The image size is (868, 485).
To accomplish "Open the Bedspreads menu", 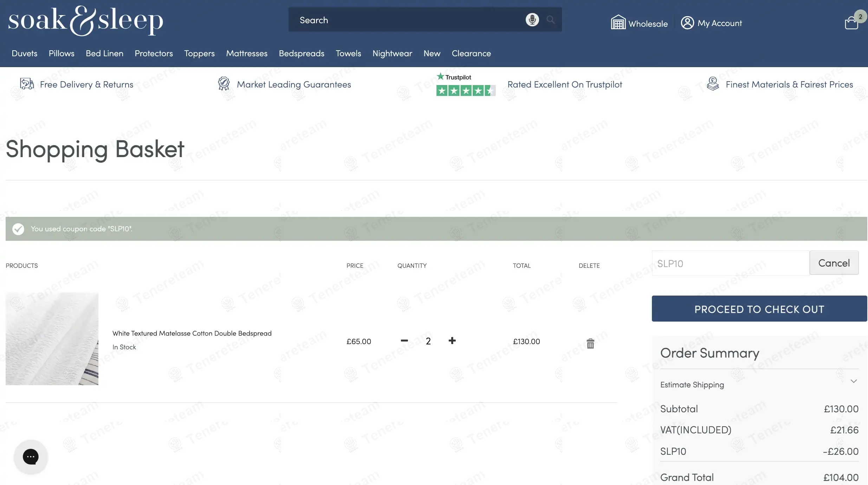I will (x=302, y=53).
